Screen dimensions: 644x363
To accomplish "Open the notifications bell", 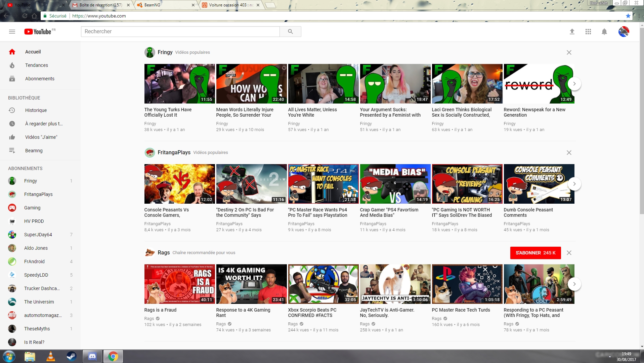I will tap(604, 32).
